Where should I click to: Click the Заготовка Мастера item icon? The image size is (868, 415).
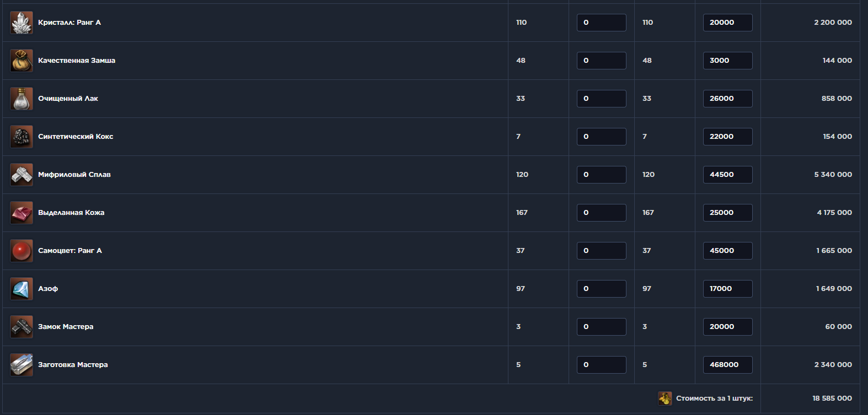pyautogui.click(x=22, y=365)
